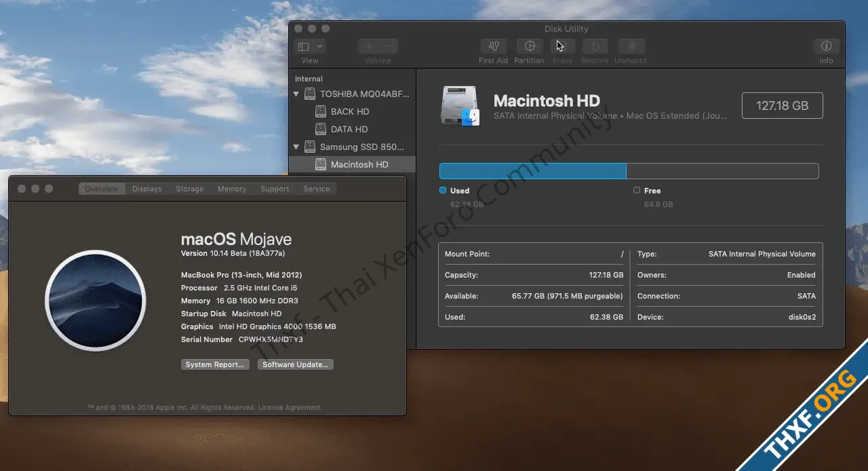Click the Restore toolbar icon
The height and width of the screenshot is (471, 868).
(x=595, y=46)
